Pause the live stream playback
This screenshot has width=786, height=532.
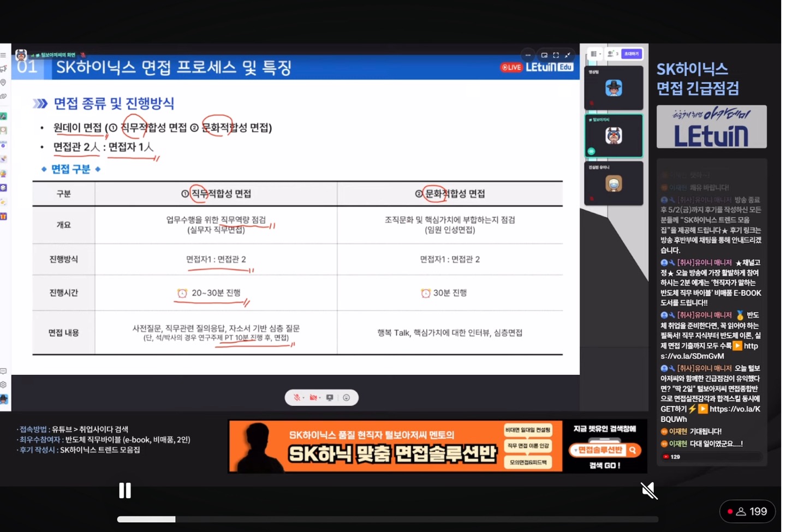pos(125,491)
